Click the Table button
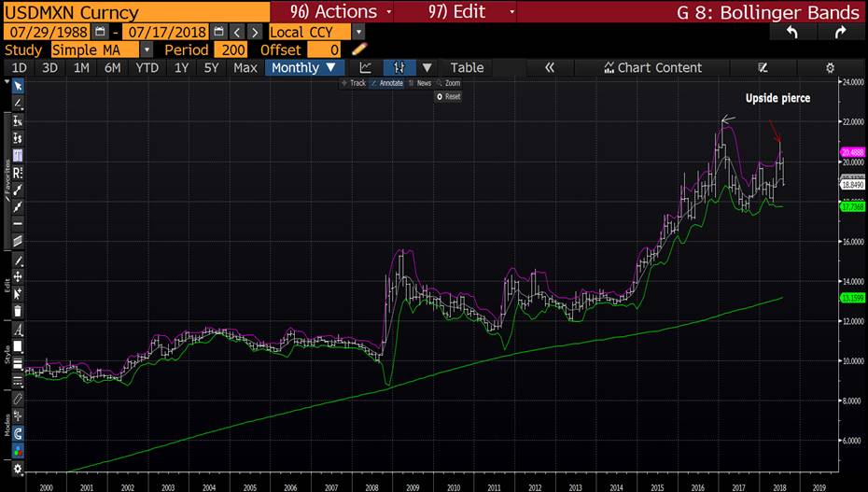Screen dimensions: 868x492 (x=467, y=67)
